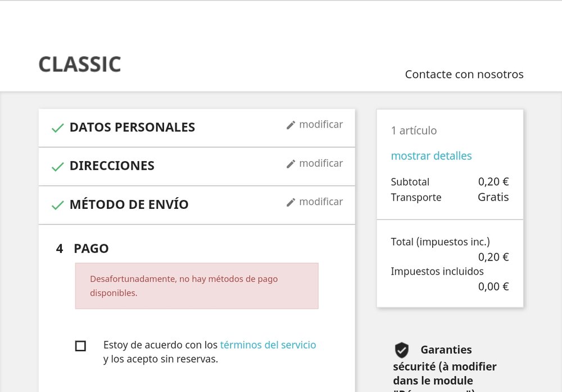Open Contacte con nosotros link
This screenshot has width=562, height=392.
[x=464, y=75]
